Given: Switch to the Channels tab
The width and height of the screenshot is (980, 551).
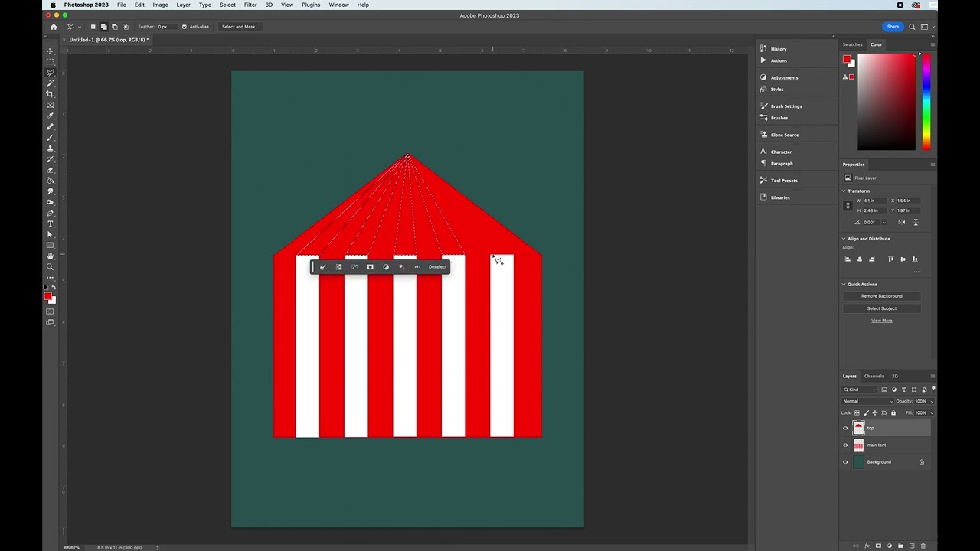Looking at the screenshot, I should pyautogui.click(x=874, y=376).
